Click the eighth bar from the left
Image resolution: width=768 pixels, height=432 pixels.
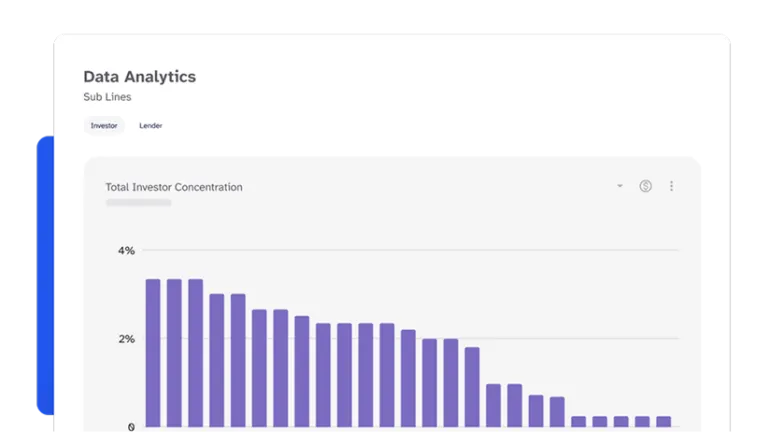coord(302,371)
